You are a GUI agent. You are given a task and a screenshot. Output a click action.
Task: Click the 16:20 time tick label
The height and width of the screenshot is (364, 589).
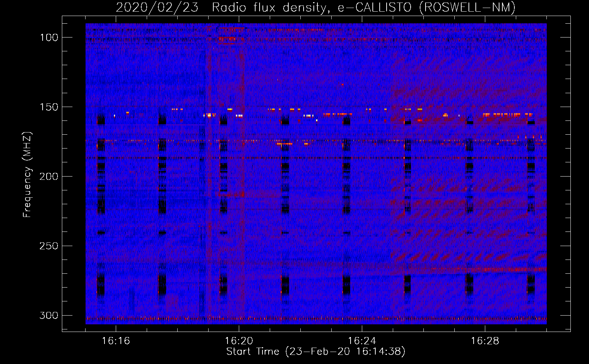239,341
